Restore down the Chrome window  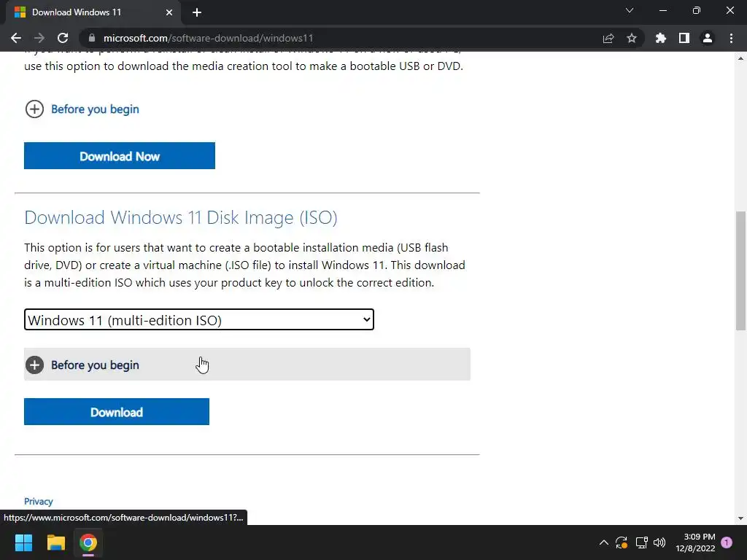pos(697,10)
